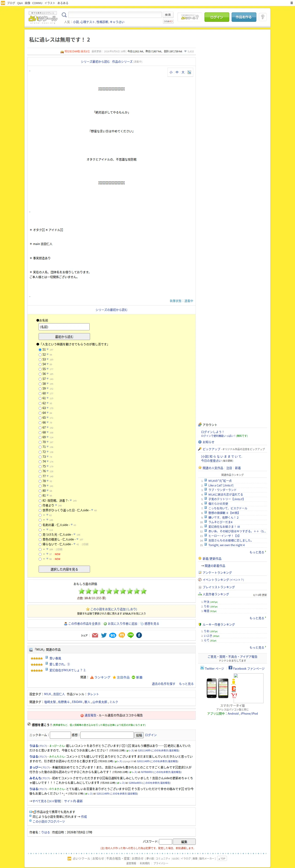
Task: Open the イラスト item in top menu
Action: 50,3
